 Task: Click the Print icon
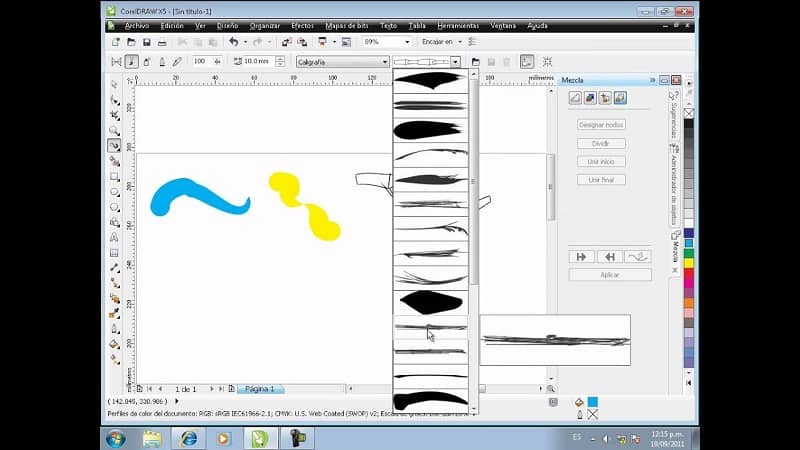point(162,42)
